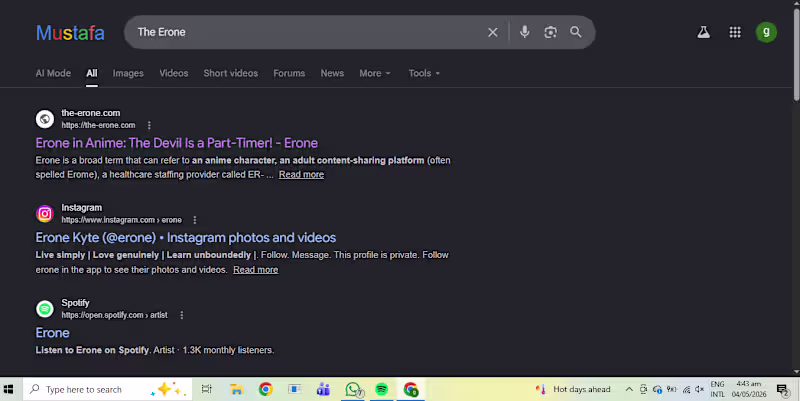Screen dimensions: 800x401
Task: Open the Erone in Anime result link
Action: coord(177,143)
